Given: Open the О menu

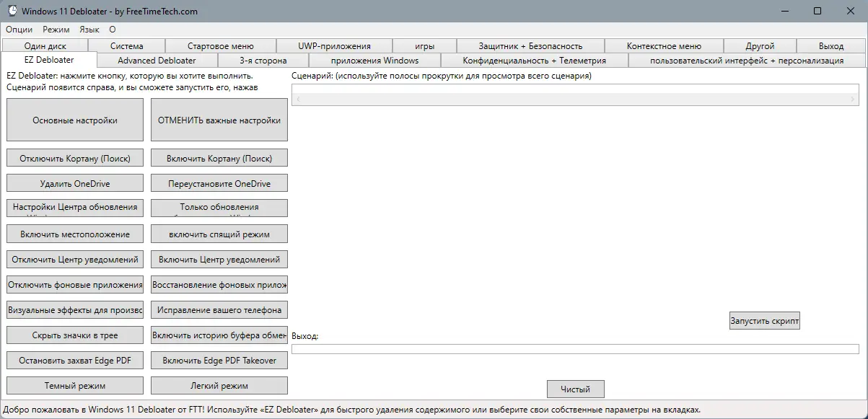Looking at the screenshot, I should [x=113, y=30].
